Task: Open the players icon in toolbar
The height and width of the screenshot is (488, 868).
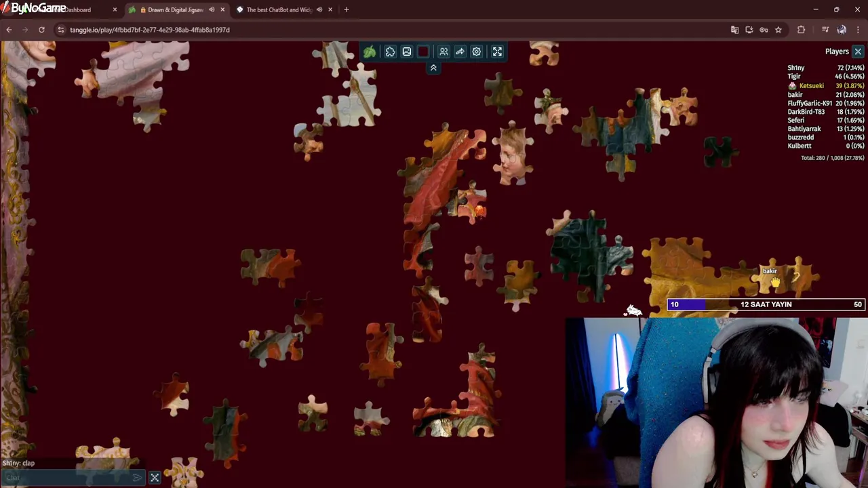Action: pyautogui.click(x=443, y=52)
